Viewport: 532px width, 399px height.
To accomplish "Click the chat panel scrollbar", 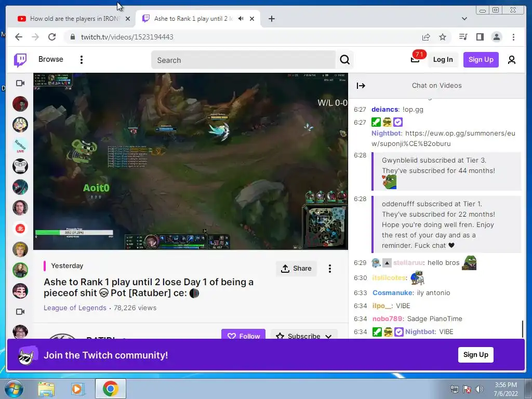I will coord(523,329).
